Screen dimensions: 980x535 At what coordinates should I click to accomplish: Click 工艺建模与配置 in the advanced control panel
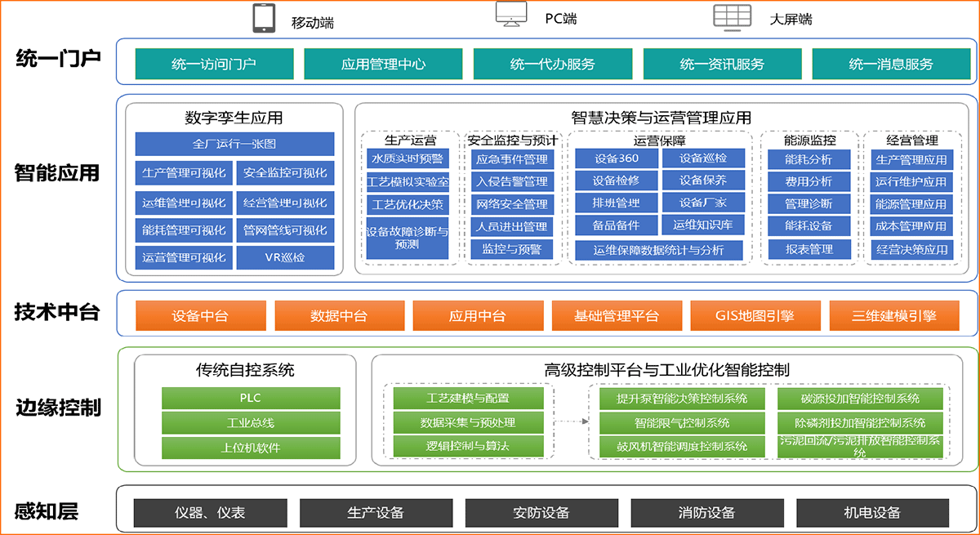pos(468,399)
